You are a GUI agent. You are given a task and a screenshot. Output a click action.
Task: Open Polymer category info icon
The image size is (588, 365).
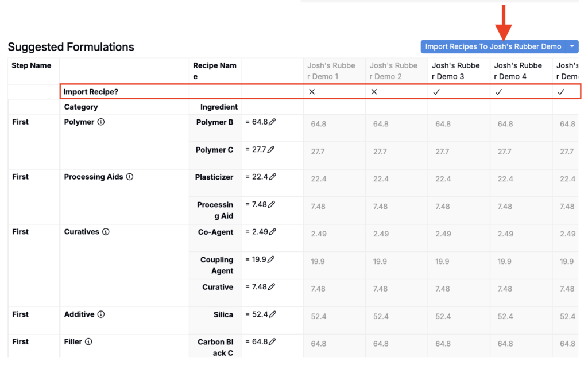click(101, 122)
